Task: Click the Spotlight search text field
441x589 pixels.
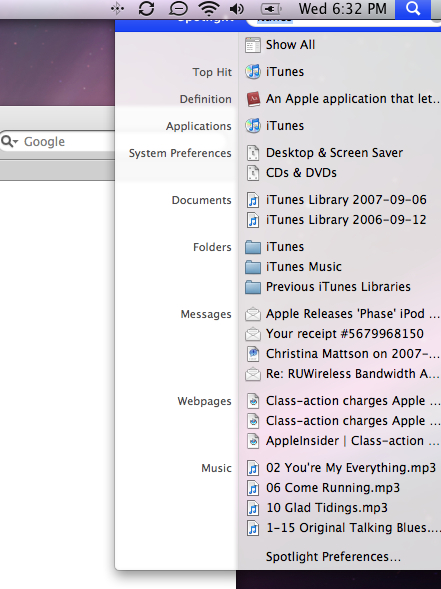Action: pos(344,22)
